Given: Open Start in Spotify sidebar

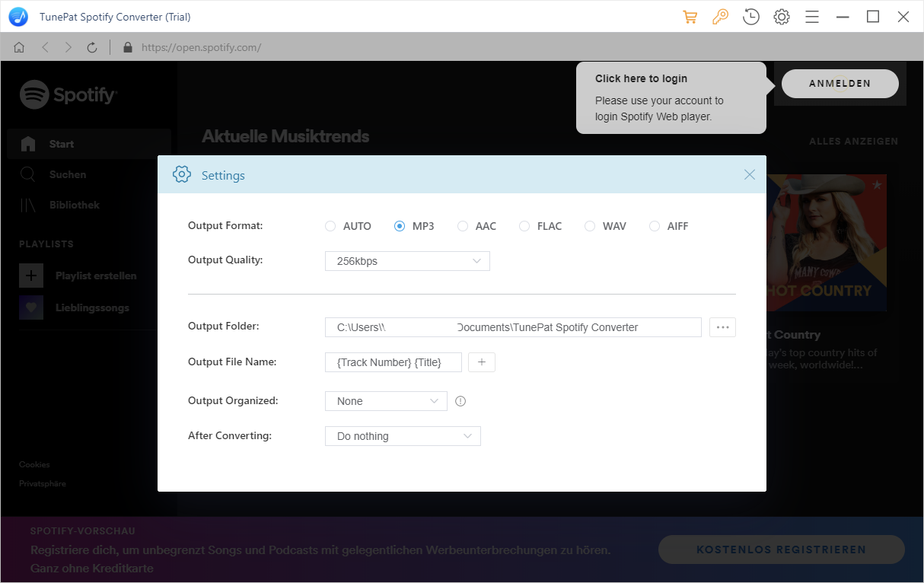Looking at the screenshot, I should pos(89,144).
